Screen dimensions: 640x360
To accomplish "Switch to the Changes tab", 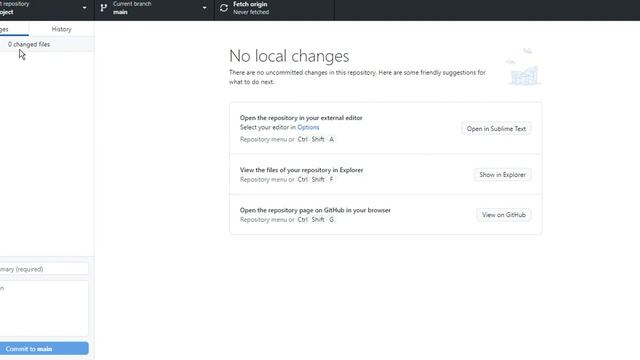I will pos(14,29).
